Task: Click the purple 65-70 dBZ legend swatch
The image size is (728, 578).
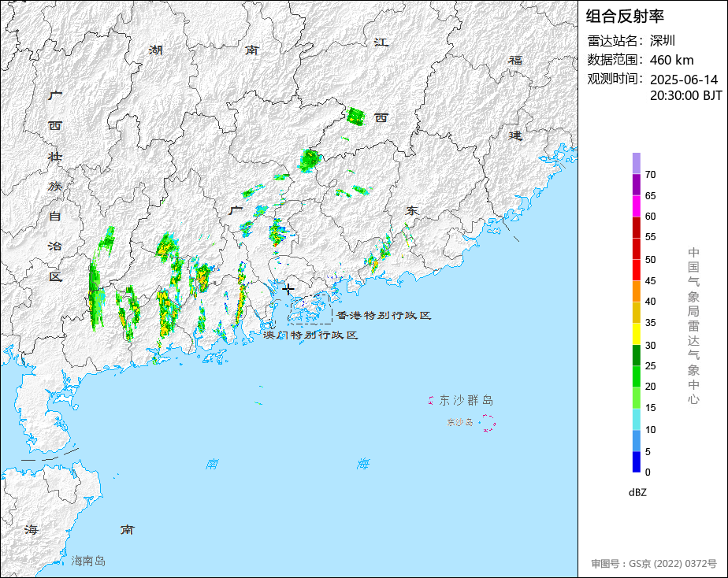Action: tap(636, 184)
